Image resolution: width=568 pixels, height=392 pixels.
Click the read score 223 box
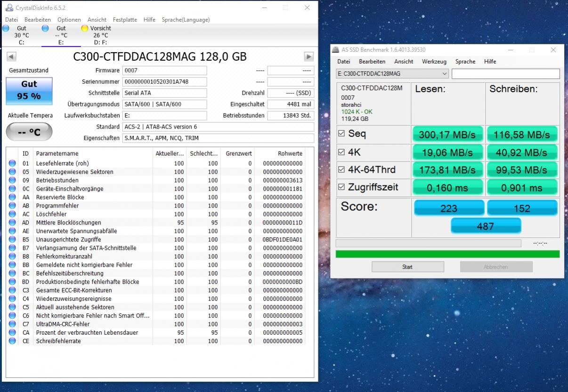click(449, 208)
